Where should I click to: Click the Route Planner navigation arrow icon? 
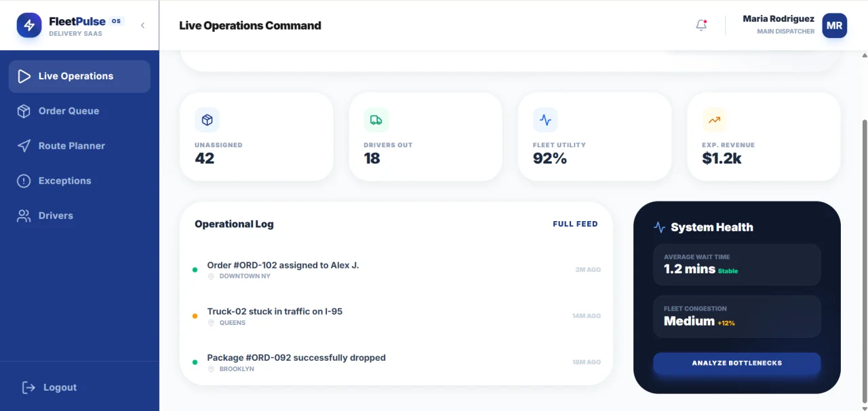click(24, 146)
